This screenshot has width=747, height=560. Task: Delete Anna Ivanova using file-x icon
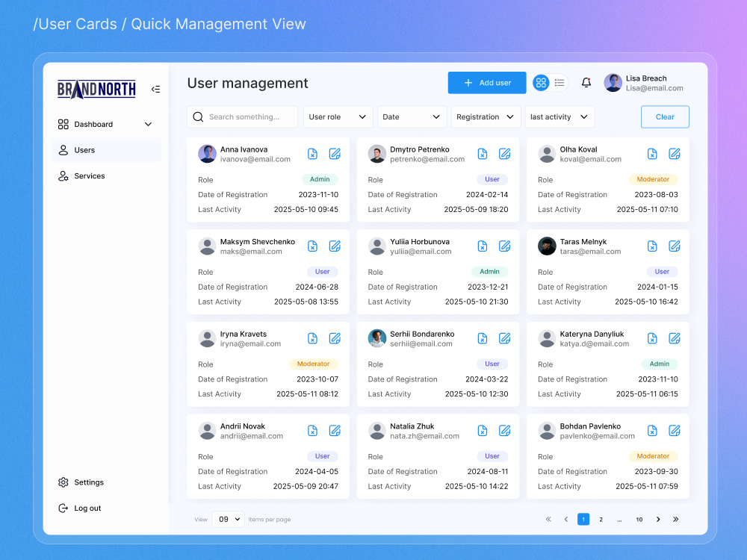click(312, 154)
